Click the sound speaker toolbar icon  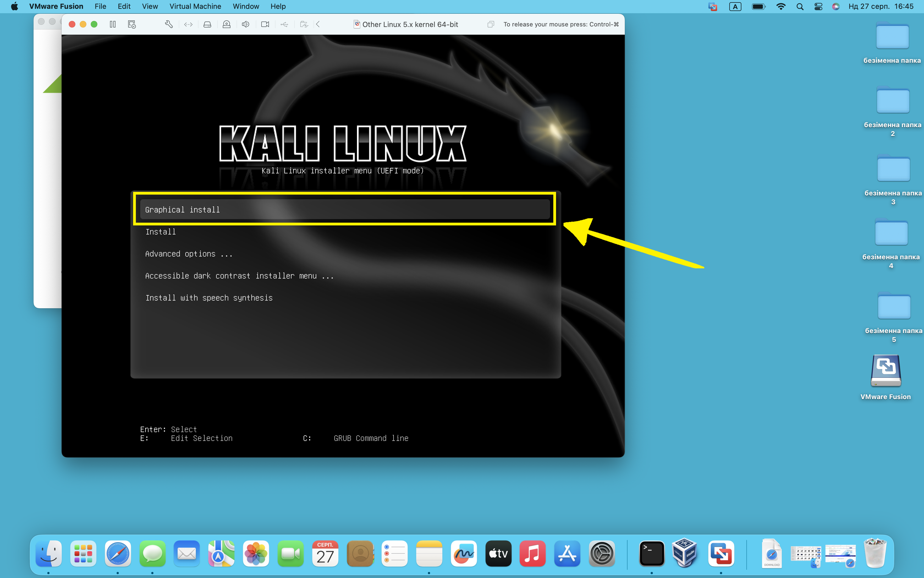246,24
